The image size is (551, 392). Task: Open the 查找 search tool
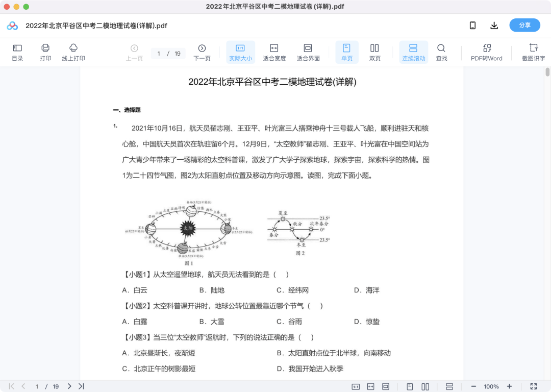(441, 53)
